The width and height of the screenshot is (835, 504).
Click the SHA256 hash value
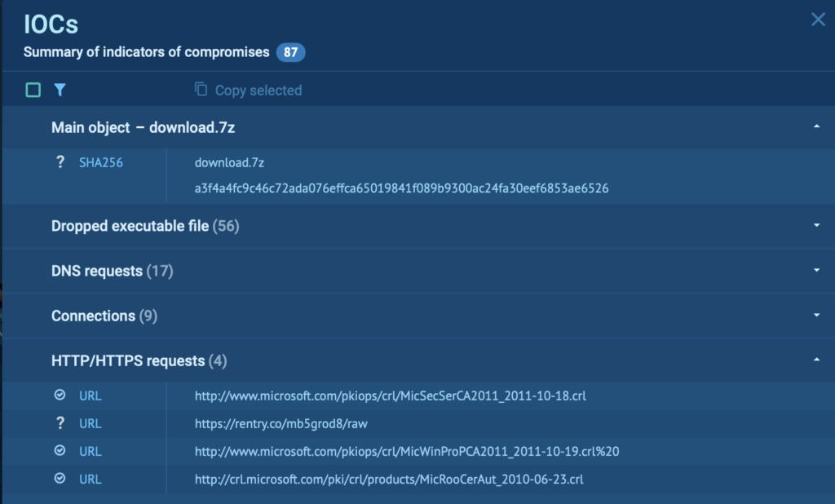pos(401,188)
